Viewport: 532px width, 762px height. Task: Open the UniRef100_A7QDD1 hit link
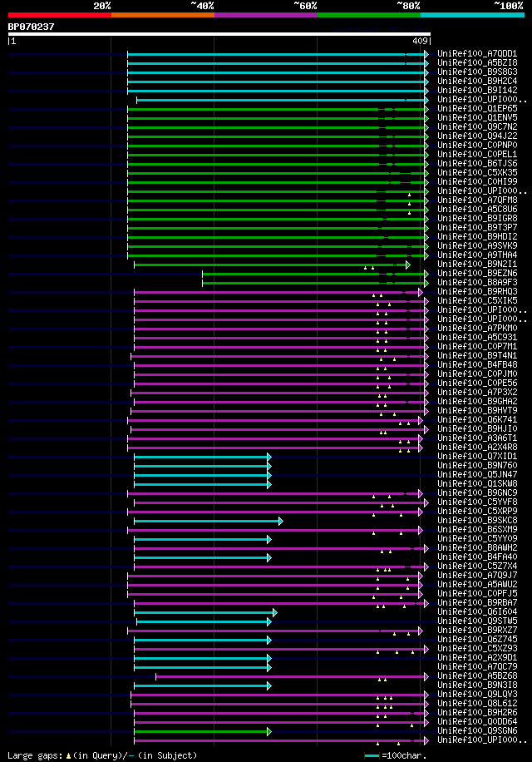[x=477, y=53]
